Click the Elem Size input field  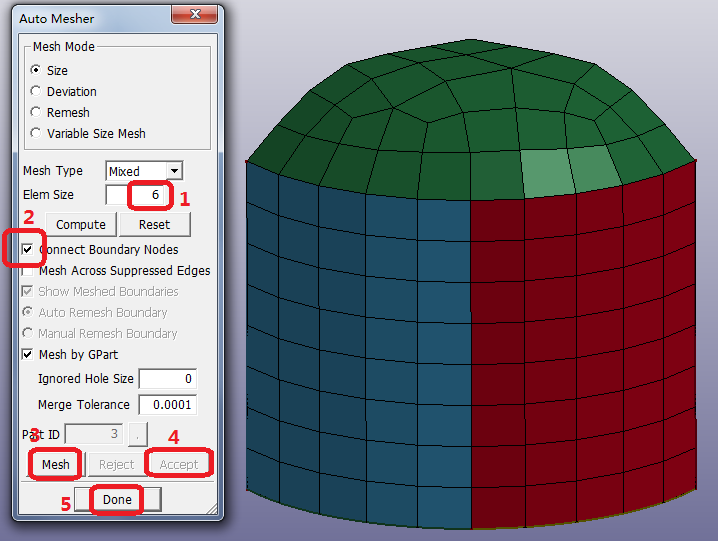click(x=139, y=195)
